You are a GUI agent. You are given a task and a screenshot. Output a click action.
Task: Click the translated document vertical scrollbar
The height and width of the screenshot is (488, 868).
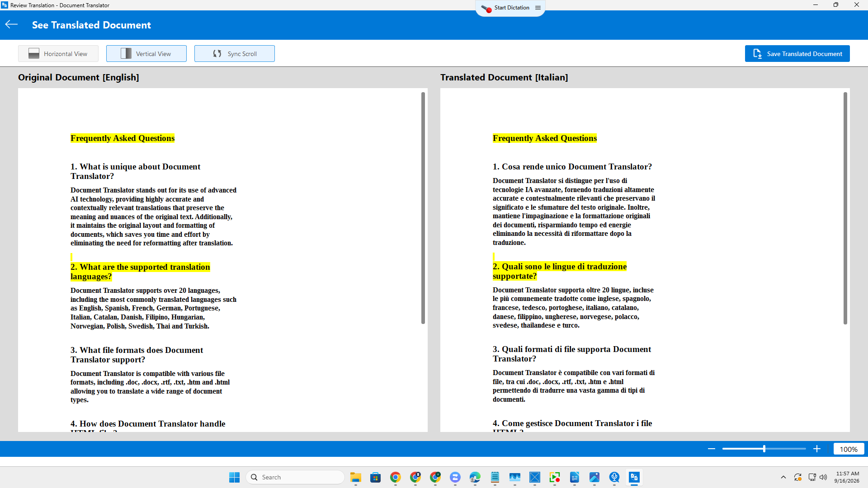tap(845, 208)
